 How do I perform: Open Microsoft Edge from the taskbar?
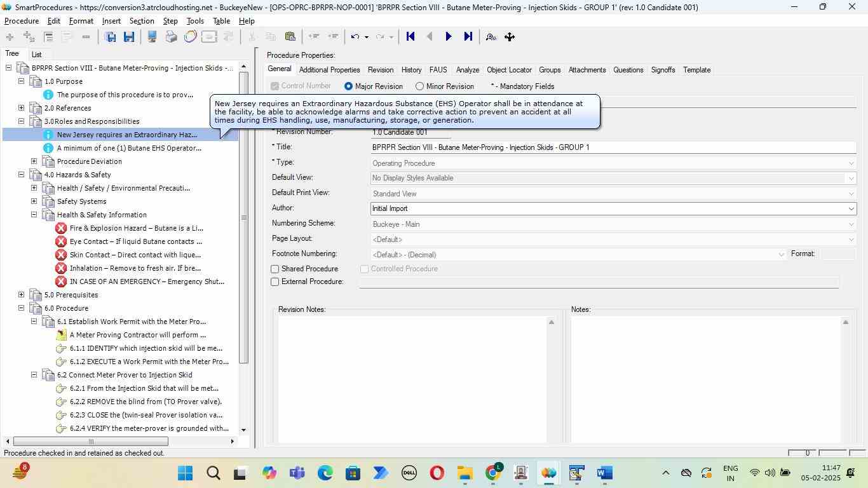point(325,473)
